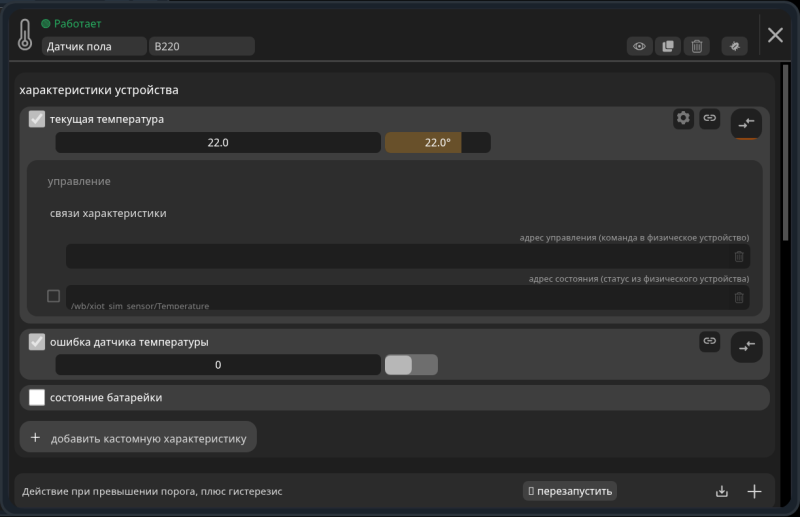Click характеристики устройства section heading

coord(99,90)
